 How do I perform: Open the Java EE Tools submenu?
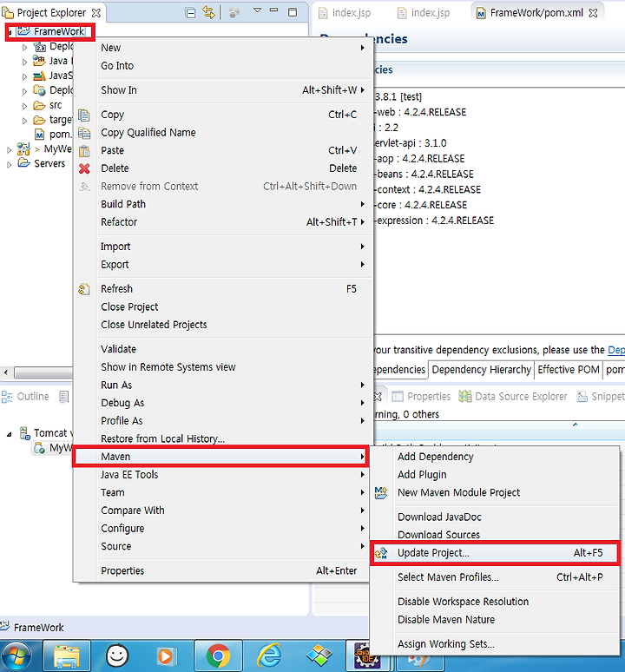[220, 475]
